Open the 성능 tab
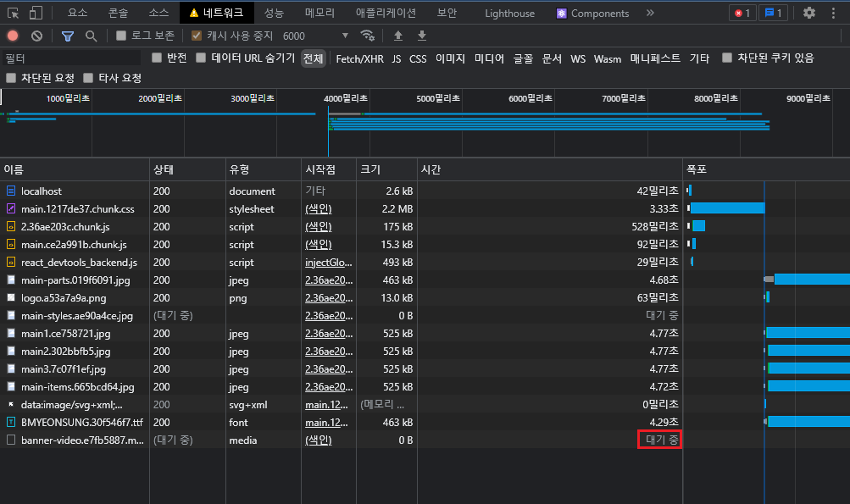Viewport: 850px width, 504px height. (x=274, y=13)
